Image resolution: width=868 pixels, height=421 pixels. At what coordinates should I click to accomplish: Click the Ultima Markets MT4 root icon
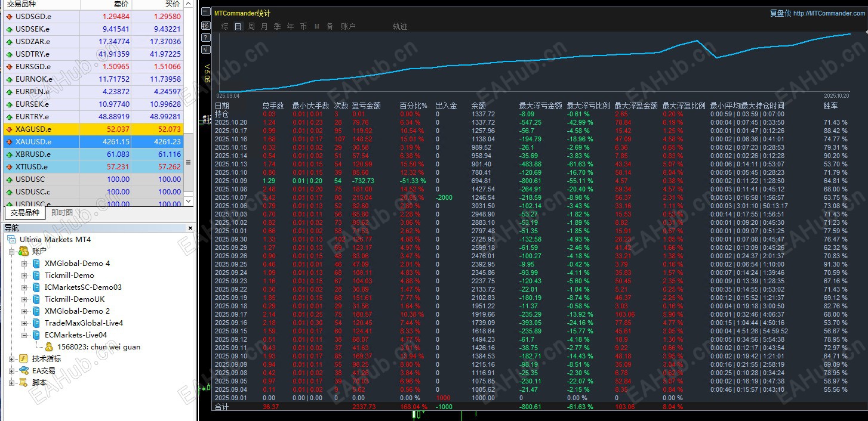click(x=11, y=240)
